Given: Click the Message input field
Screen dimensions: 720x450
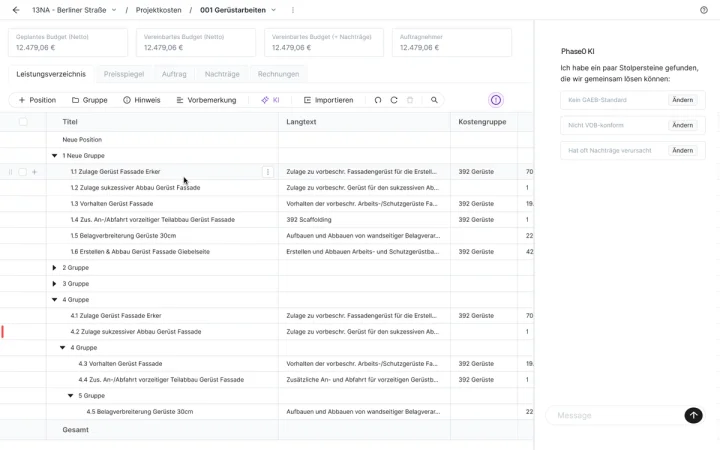Looking at the screenshot, I should tap(615, 415).
